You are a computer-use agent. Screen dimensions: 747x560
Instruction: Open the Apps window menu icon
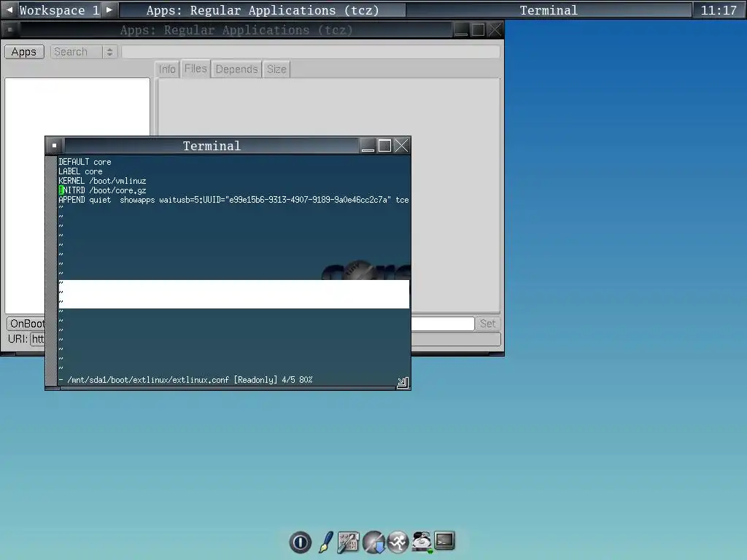[10, 29]
